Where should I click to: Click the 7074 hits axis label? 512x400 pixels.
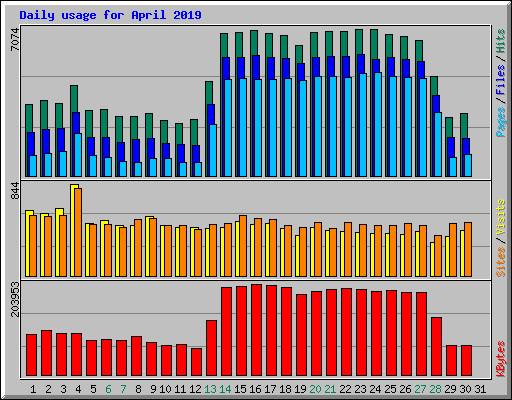point(15,40)
